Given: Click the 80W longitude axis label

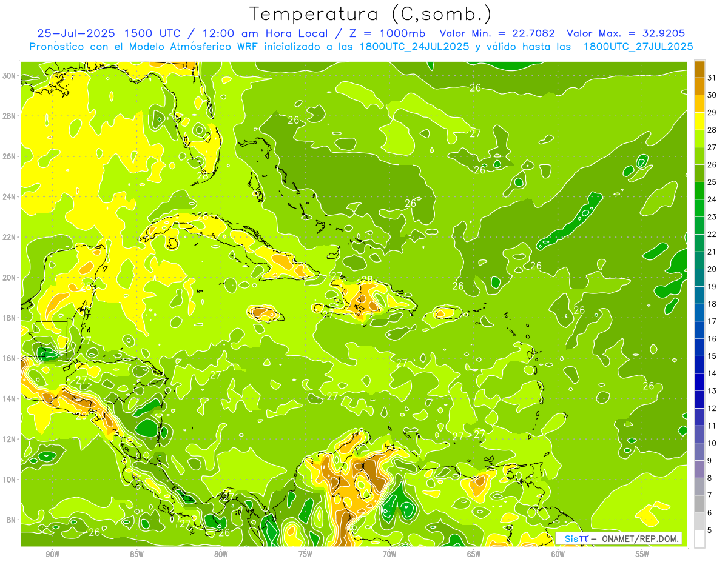Looking at the screenshot, I should click(x=221, y=554).
